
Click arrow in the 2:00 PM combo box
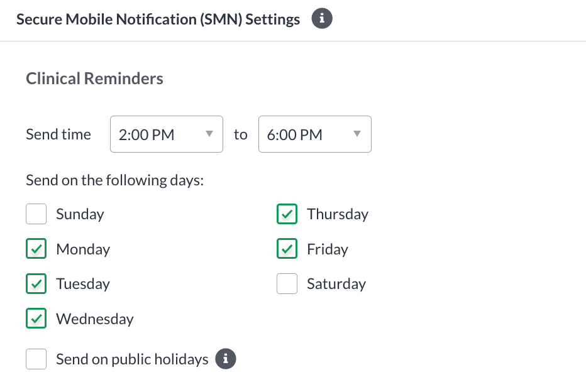pos(209,134)
